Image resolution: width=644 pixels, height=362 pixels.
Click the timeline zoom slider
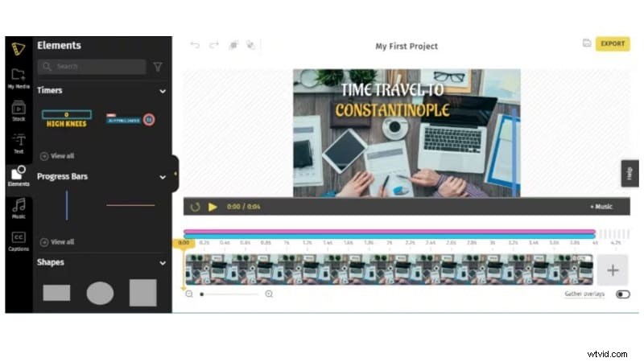(229, 294)
